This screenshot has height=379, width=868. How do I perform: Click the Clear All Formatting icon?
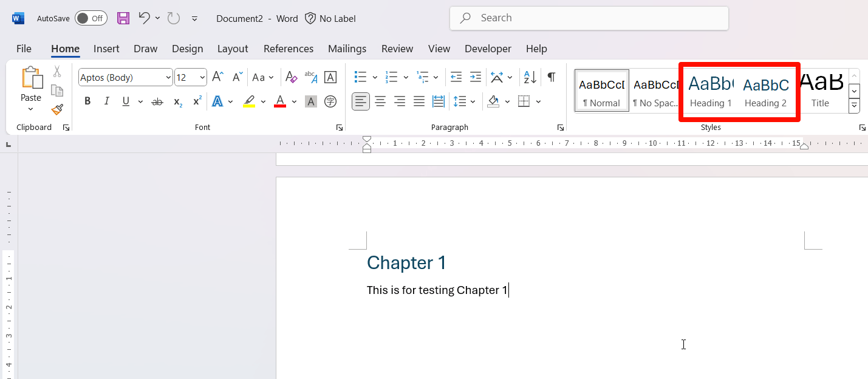(291, 77)
